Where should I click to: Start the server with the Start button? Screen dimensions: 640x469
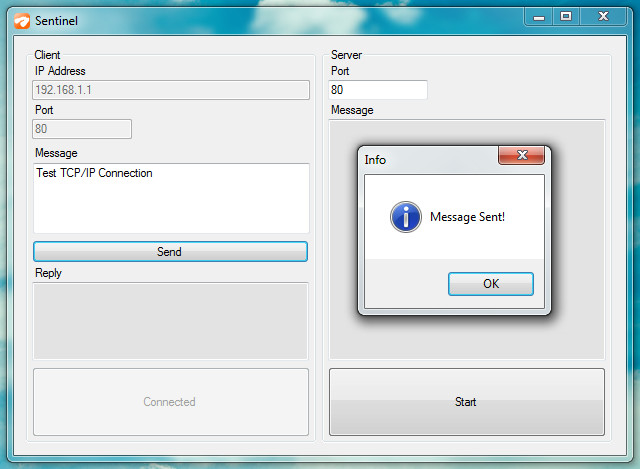click(467, 402)
